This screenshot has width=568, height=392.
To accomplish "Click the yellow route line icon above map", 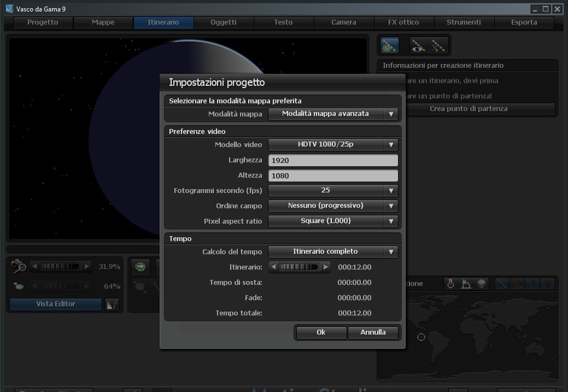I will pos(501,283).
